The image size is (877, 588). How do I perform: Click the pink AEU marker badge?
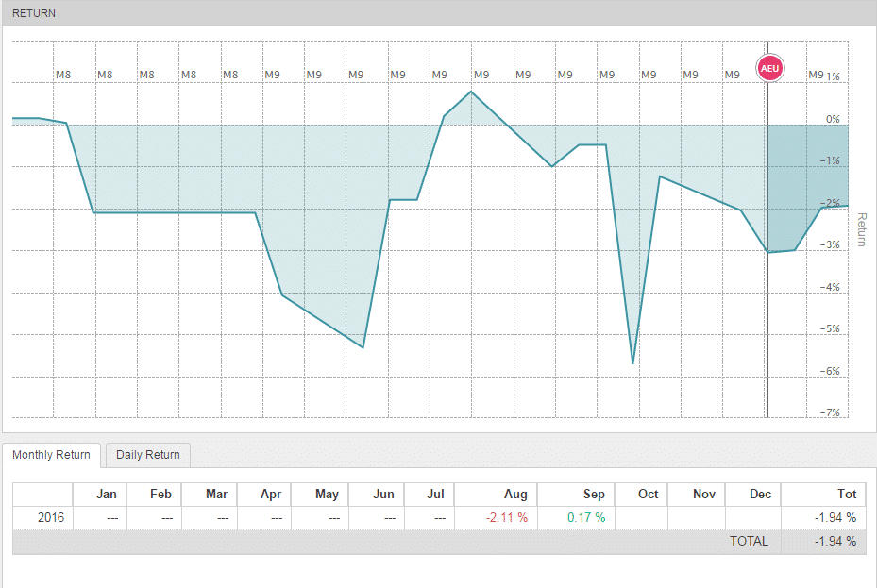[770, 69]
